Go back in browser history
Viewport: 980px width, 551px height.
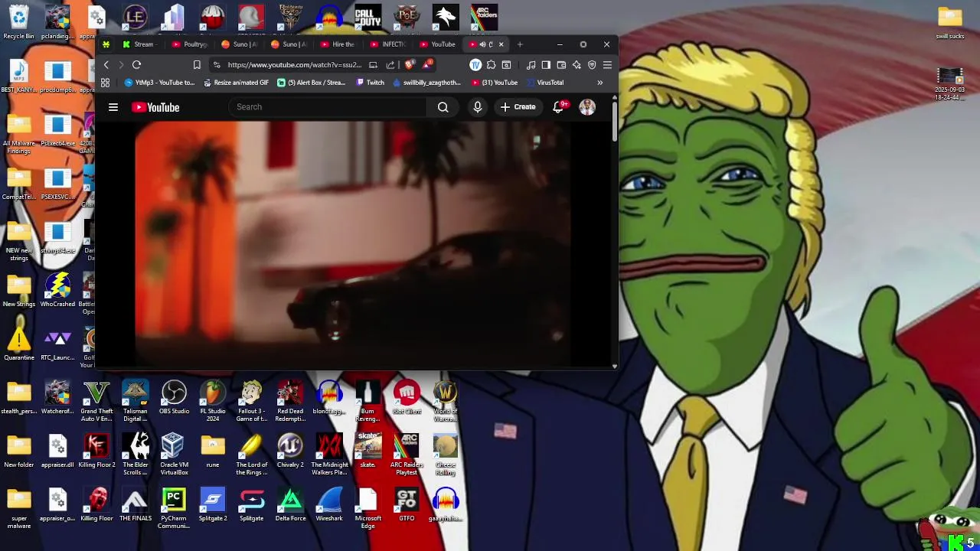[106, 65]
